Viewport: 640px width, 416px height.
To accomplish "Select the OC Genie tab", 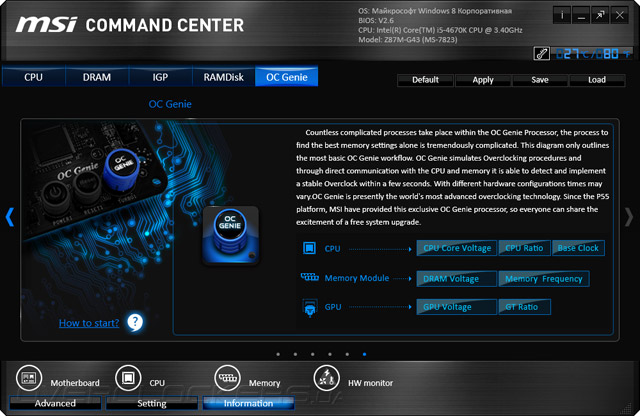I will pos(287,77).
